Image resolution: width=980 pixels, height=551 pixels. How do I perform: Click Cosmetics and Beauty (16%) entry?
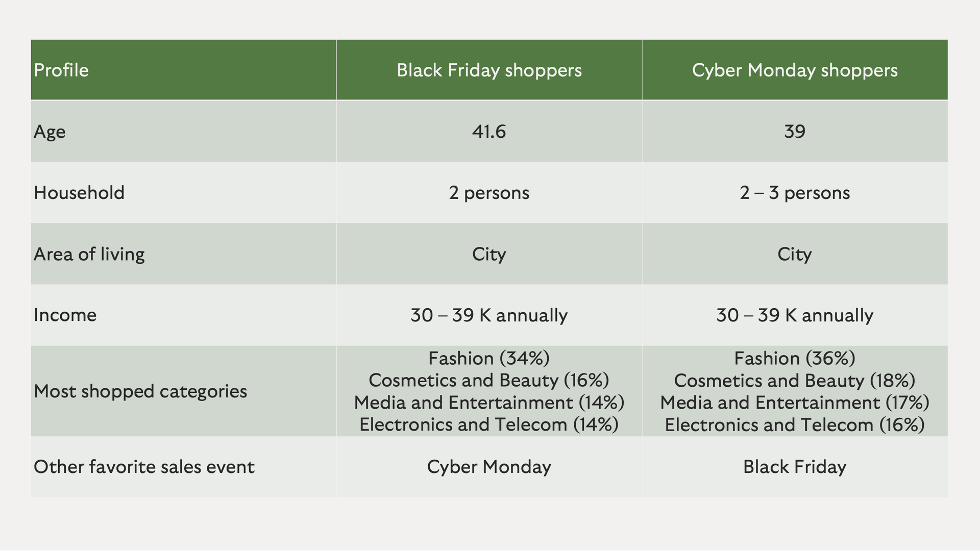489,380
